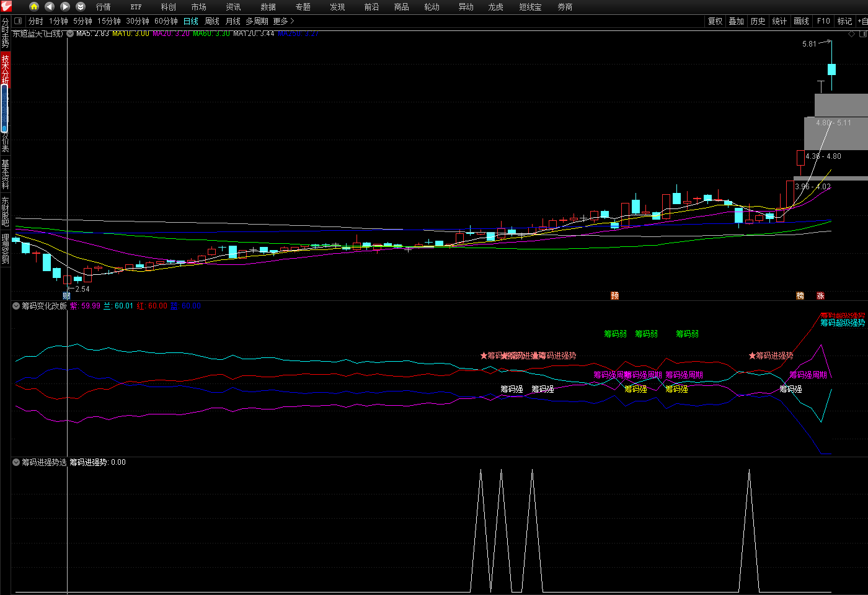868x595 pixels.
Task: Switch chart to 30分钟 period
Action: pos(138,21)
